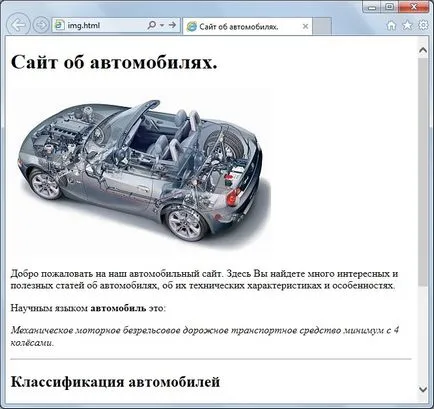Open Favorites with the star icon
The image size is (434, 409).
coord(407,25)
